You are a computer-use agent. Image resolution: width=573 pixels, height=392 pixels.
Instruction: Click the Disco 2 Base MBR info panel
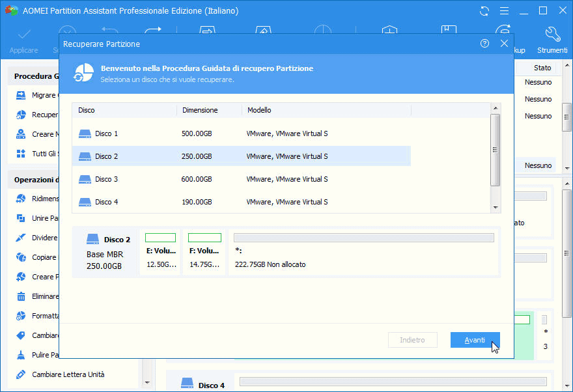[x=105, y=252]
